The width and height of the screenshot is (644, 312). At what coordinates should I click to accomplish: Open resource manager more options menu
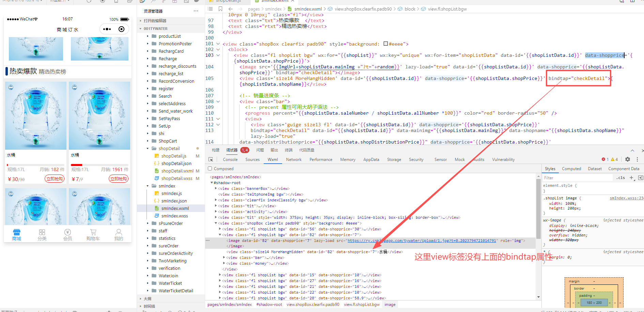[x=196, y=11]
